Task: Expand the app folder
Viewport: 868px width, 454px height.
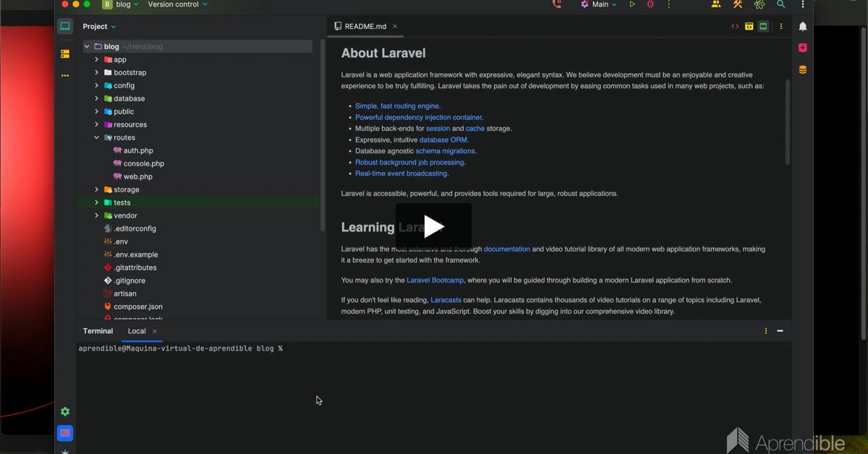Action: click(96, 59)
